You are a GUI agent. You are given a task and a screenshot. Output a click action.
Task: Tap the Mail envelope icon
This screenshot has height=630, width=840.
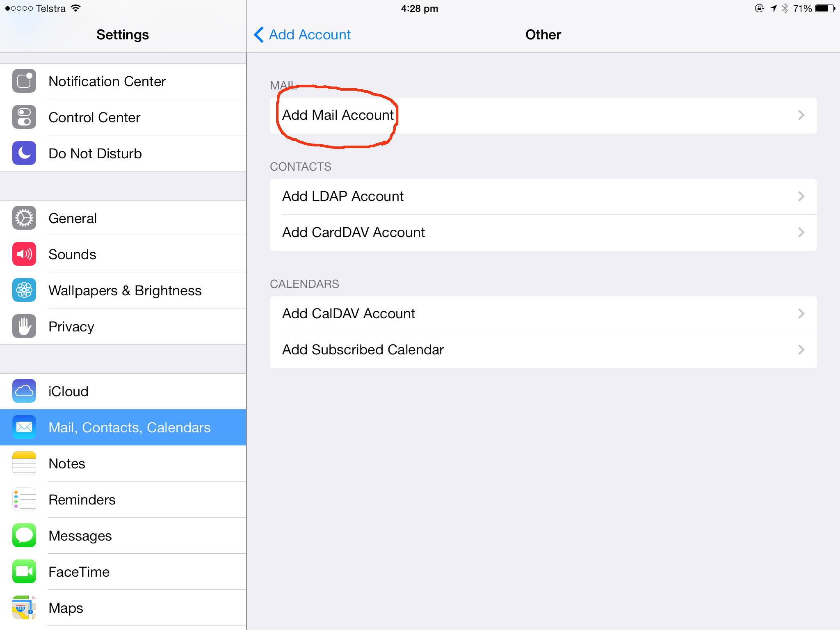pos(24,427)
